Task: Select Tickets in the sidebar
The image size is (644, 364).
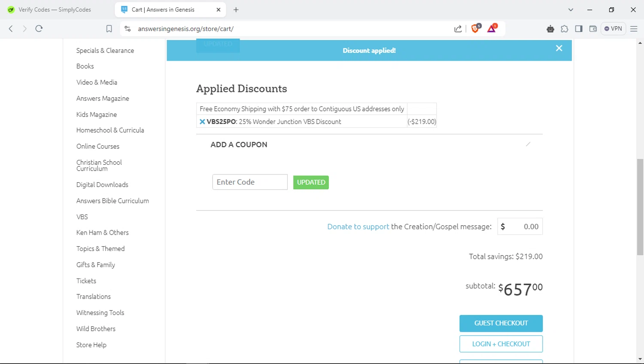Action: [86, 281]
